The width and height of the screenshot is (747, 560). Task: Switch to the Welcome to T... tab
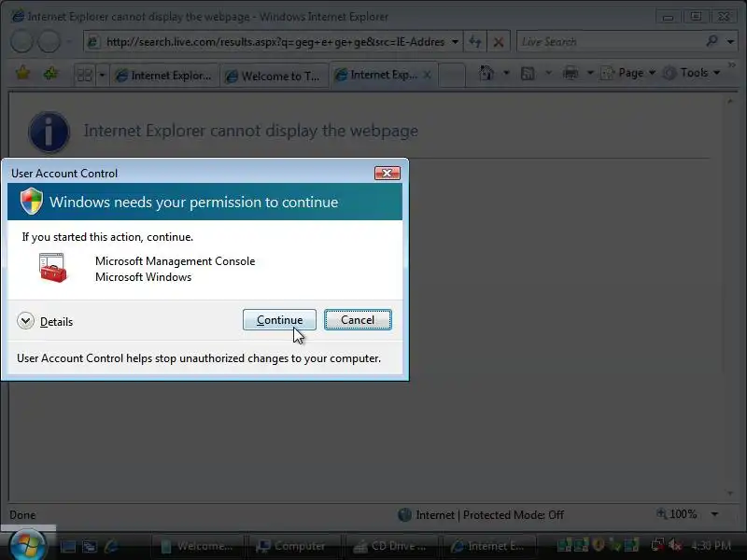274,76
